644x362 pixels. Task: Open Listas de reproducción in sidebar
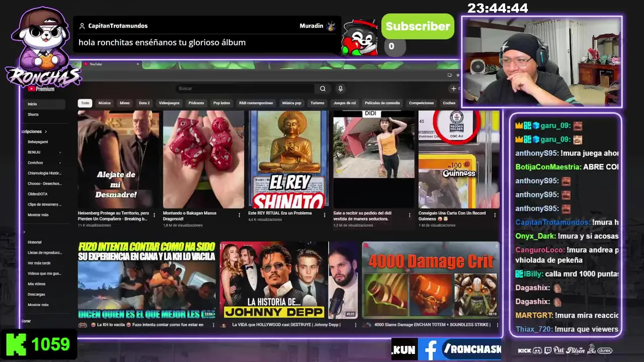point(44,253)
